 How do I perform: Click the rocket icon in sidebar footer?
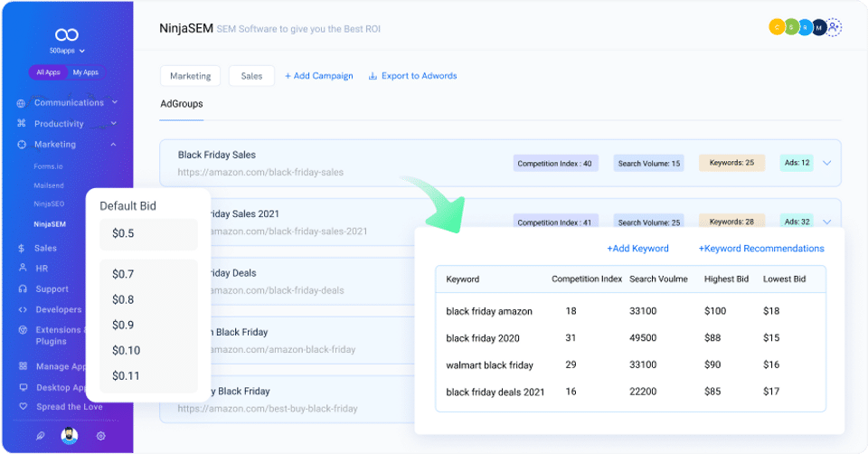coord(40,436)
